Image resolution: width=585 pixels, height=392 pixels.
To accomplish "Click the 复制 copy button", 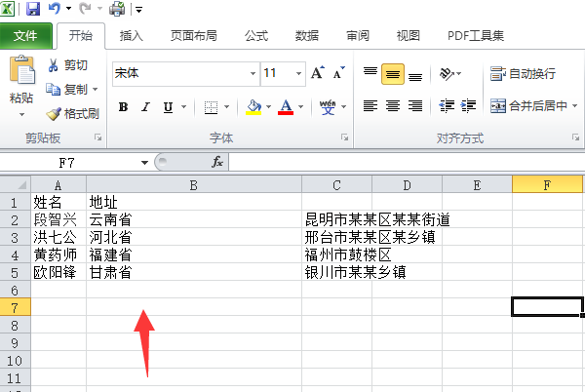I will (x=66, y=89).
